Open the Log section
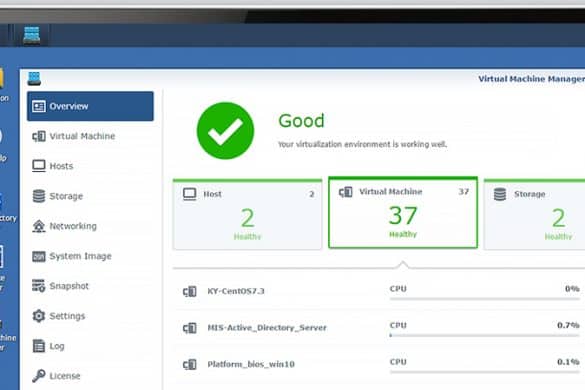The image size is (585, 390). (x=90, y=346)
